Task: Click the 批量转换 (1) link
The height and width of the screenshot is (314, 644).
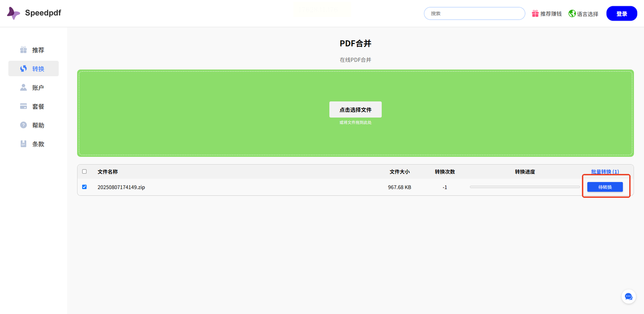Action: pyautogui.click(x=605, y=172)
